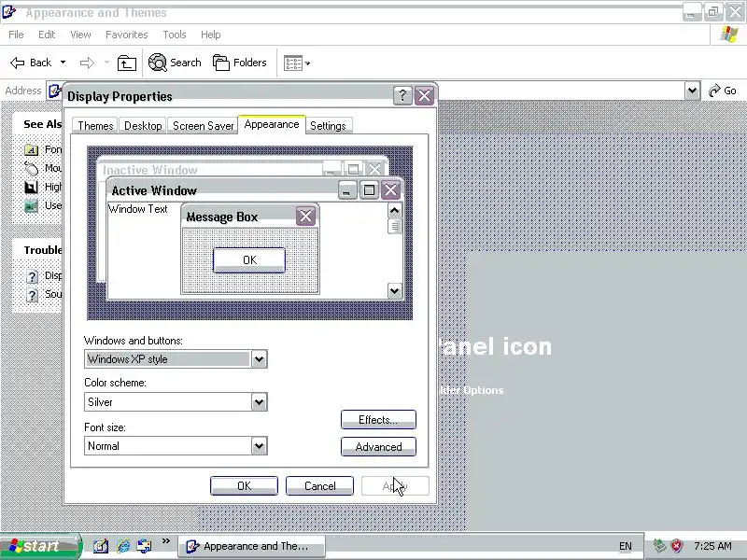Viewport: 747px width, 560px height.
Task: Click the preview scrollbar down arrow
Action: [x=394, y=290]
